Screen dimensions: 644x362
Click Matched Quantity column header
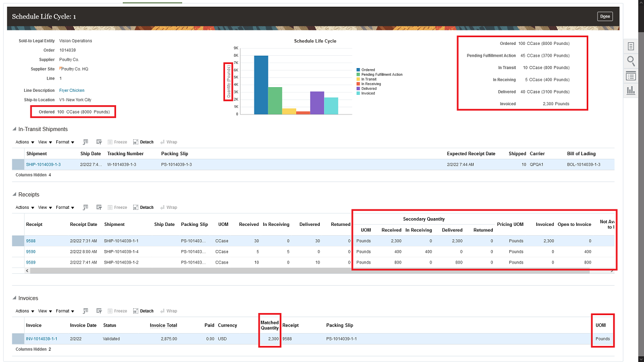click(x=270, y=325)
